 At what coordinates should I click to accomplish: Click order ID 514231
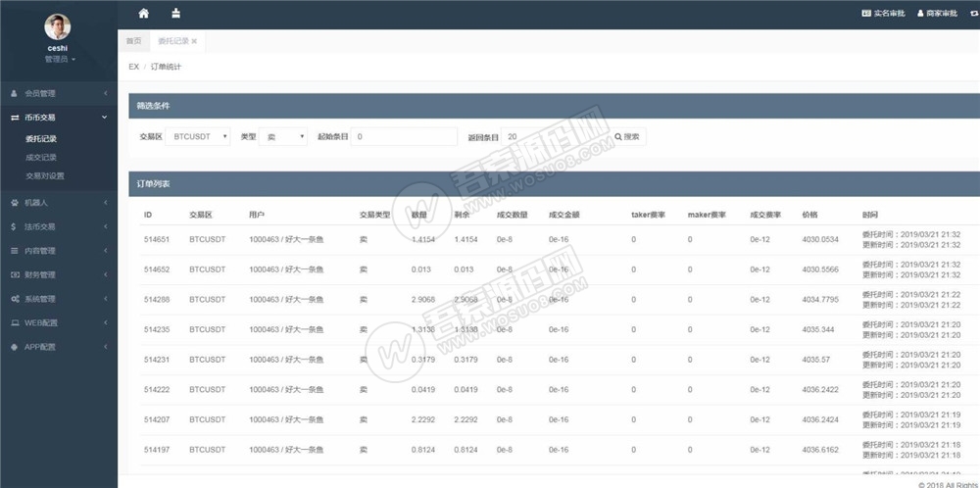[x=156, y=360]
